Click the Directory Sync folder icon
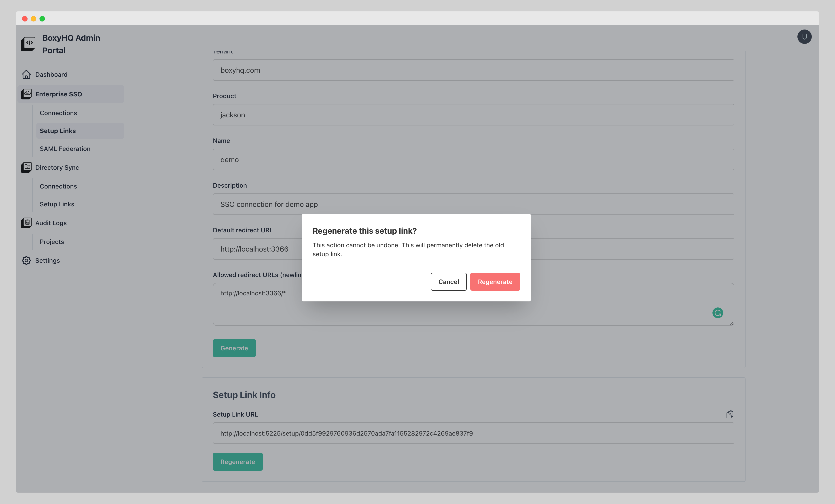The image size is (835, 504). coord(26,167)
